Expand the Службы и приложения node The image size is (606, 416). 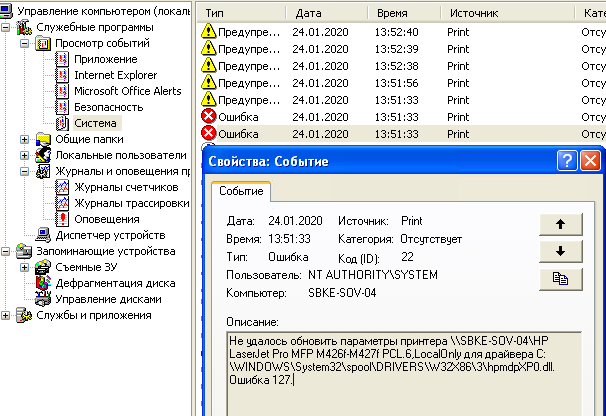click(x=9, y=315)
